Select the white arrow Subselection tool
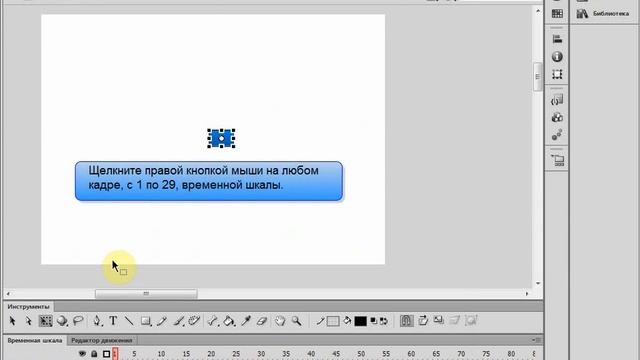 pyautogui.click(x=29, y=321)
